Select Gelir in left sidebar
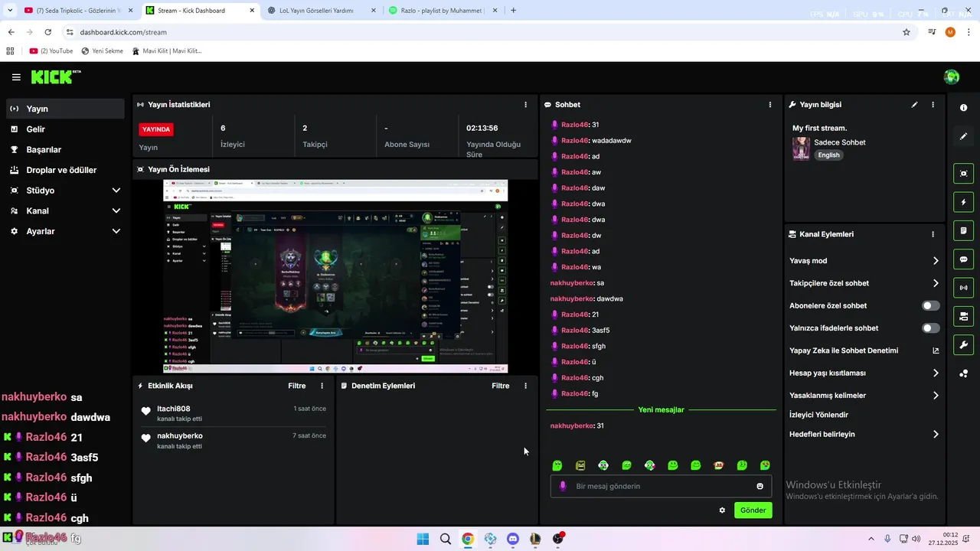 [65, 129]
